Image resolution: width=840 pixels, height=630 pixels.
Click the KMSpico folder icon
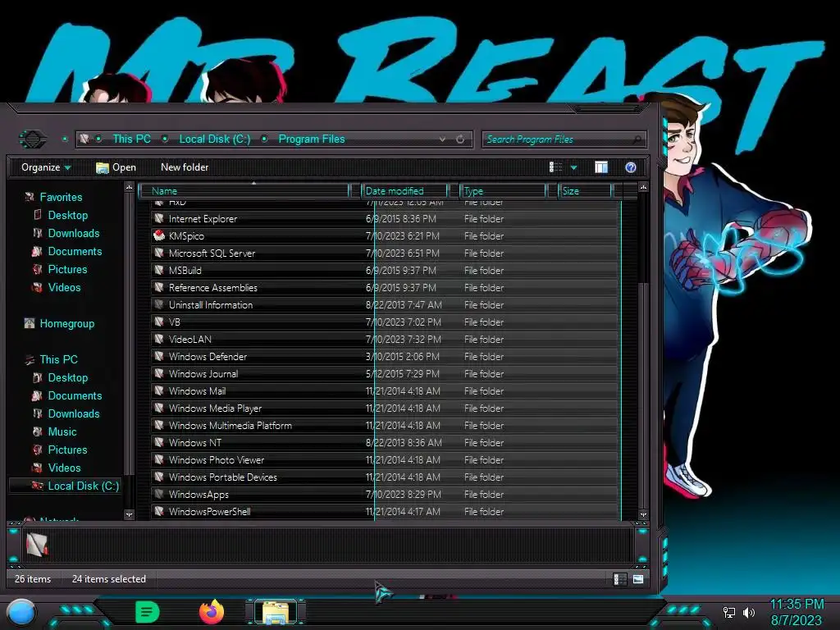click(158, 235)
